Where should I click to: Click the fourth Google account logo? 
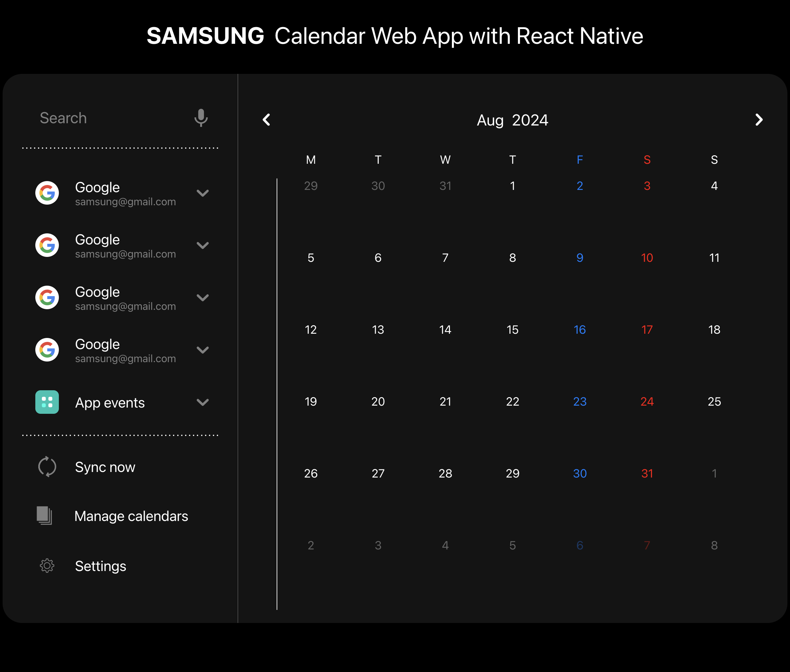click(x=47, y=350)
